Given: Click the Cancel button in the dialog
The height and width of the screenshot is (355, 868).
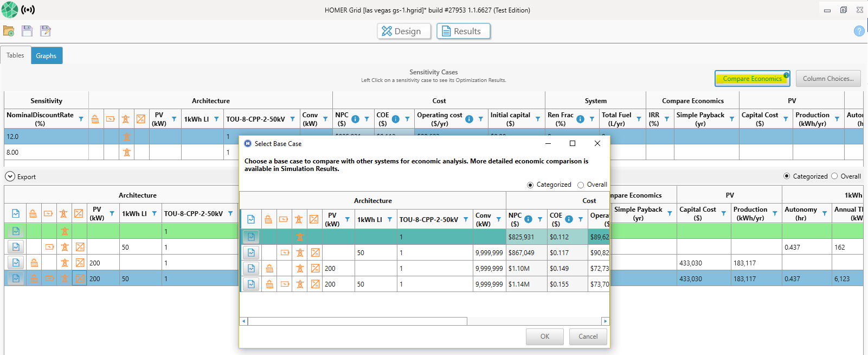Looking at the screenshot, I should (x=588, y=337).
